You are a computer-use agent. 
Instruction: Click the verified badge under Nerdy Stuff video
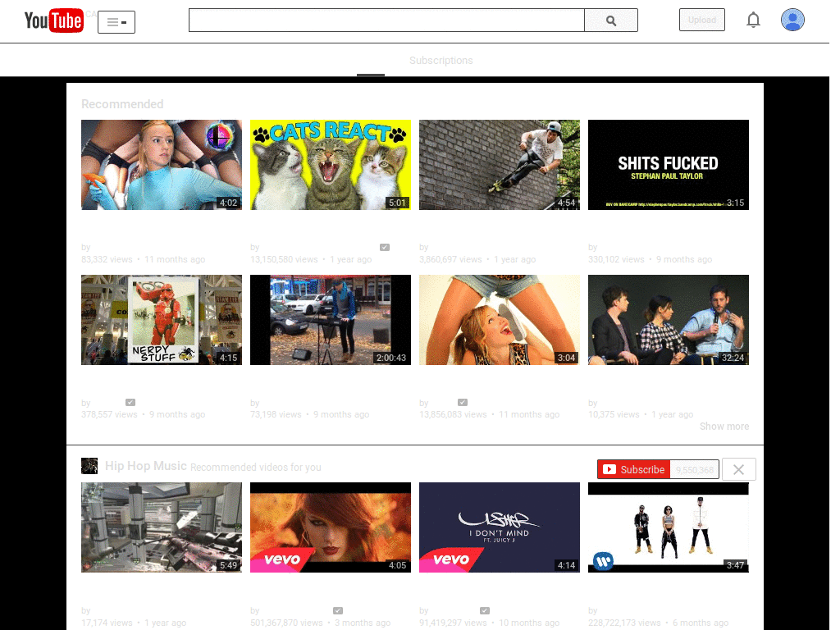tap(130, 402)
